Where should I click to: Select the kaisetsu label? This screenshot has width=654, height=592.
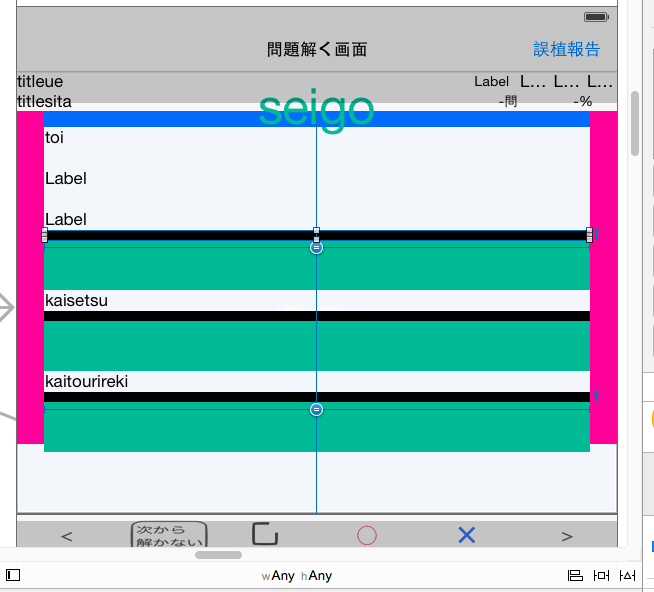click(76, 300)
